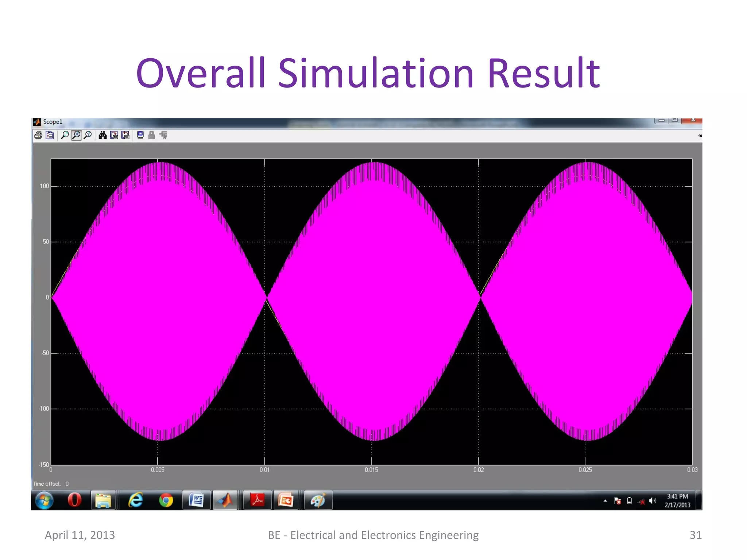This screenshot has height=560, width=747.
Task: Restore saved axes settings
Action: [x=125, y=136]
